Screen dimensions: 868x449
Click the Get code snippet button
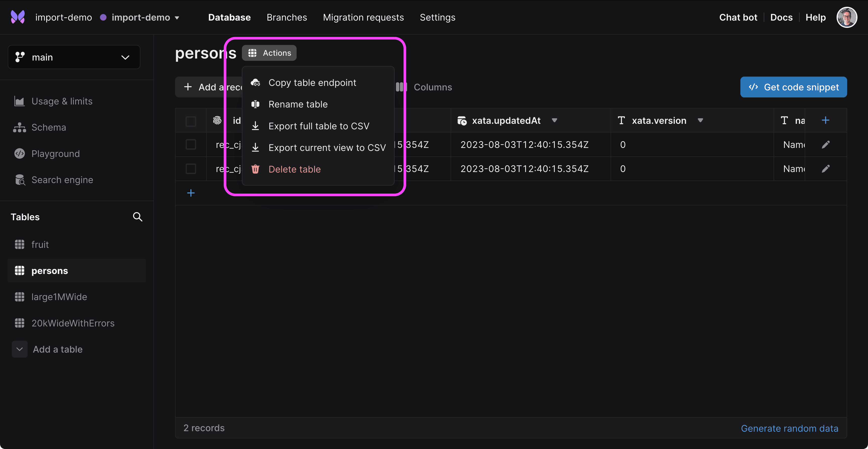793,87
